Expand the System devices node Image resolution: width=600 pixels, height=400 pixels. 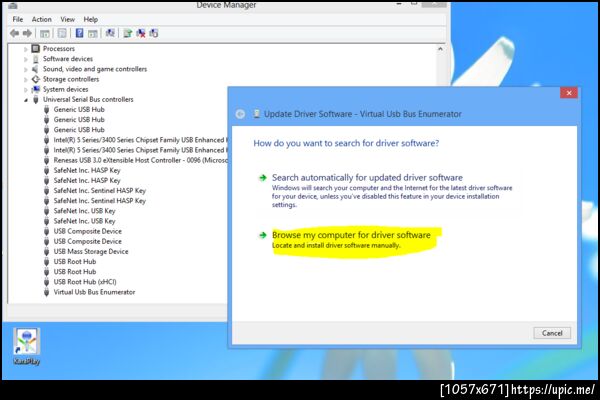26,90
